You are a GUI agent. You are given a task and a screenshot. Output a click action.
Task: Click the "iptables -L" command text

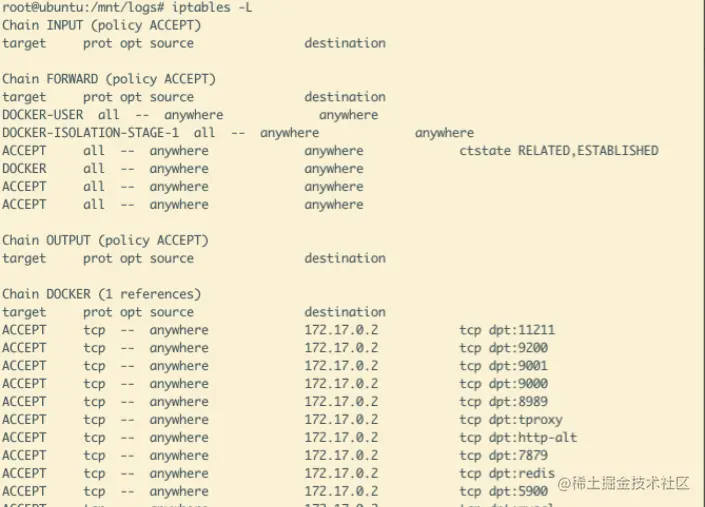coord(212,8)
